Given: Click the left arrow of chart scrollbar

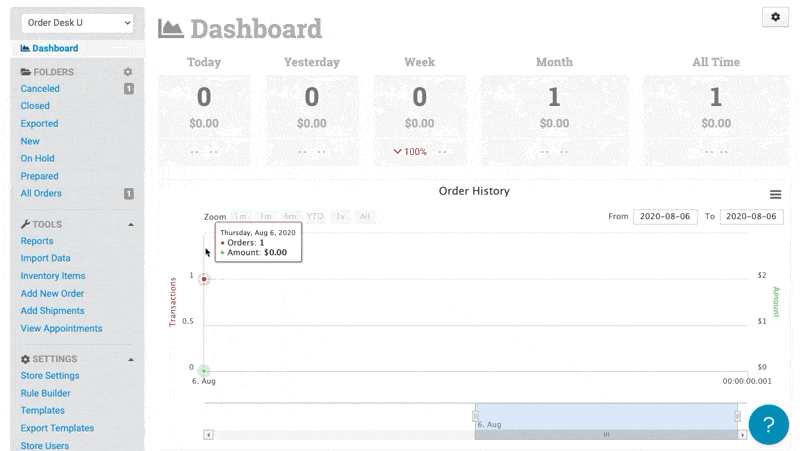Looking at the screenshot, I should 209,435.
